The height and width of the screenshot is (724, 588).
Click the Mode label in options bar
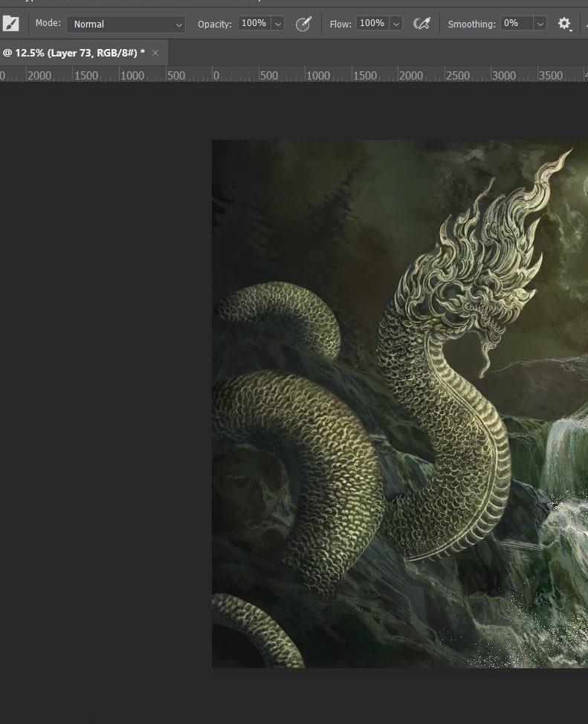(x=48, y=23)
